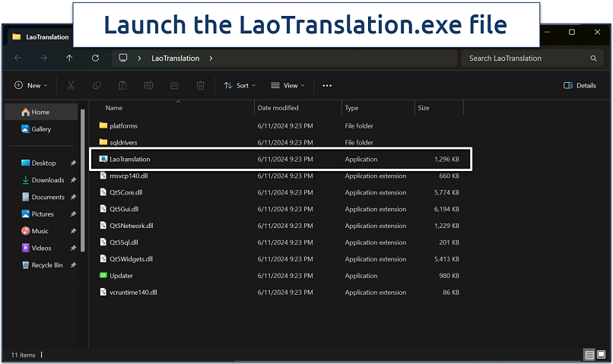Maximize the File Explorer window

[572, 32]
